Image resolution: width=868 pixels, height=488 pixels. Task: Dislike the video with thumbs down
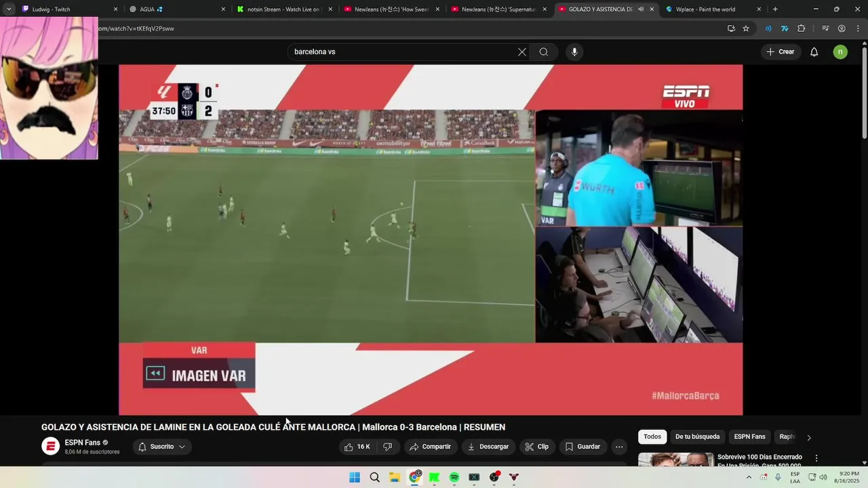(x=388, y=447)
